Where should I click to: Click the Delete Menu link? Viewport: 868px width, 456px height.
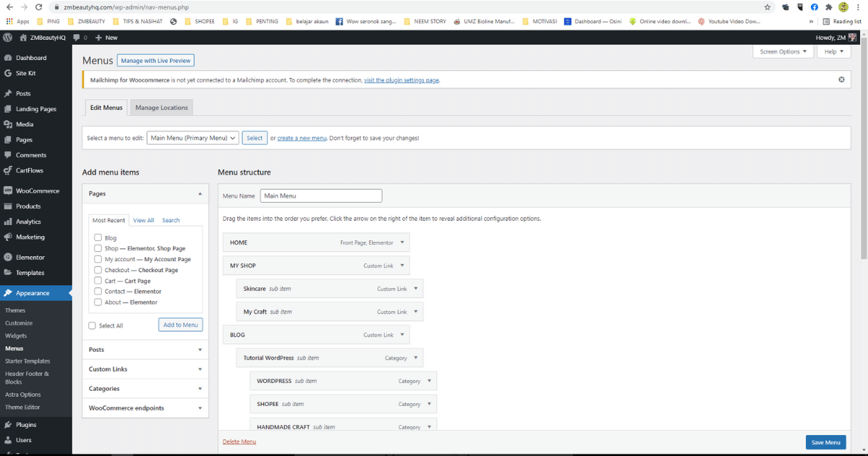click(239, 442)
